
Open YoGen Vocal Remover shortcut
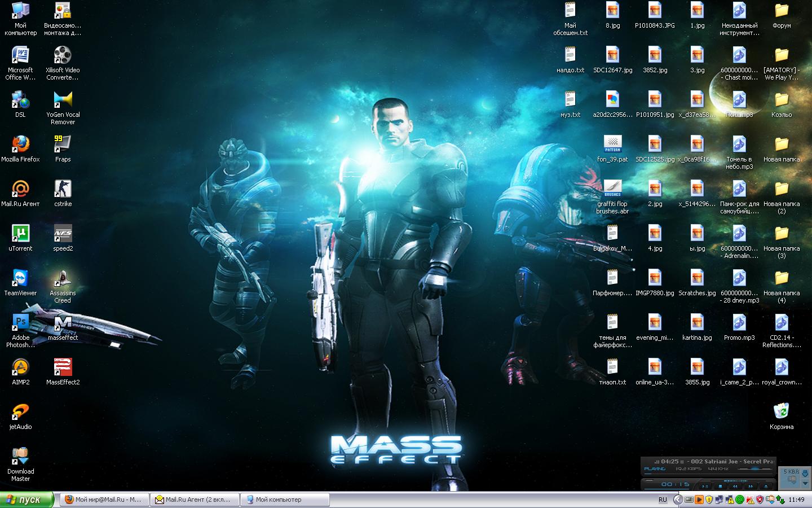tap(63, 108)
